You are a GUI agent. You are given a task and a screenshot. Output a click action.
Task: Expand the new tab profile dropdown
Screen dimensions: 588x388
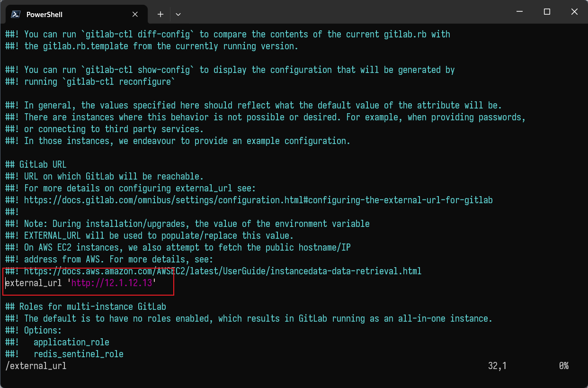click(x=178, y=14)
